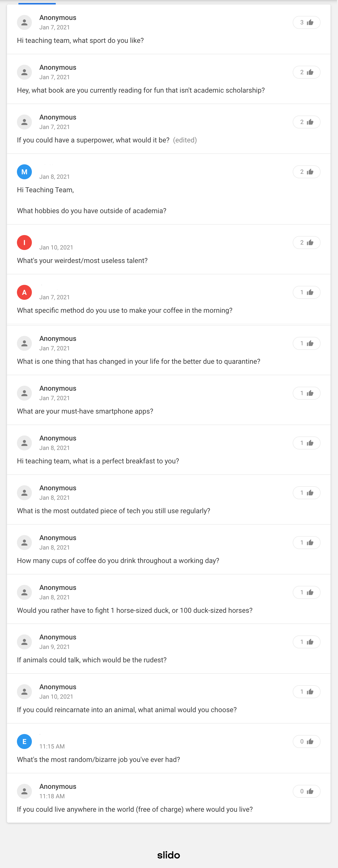
Task: Upvote the perfect breakfast question
Action: pos(306,443)
